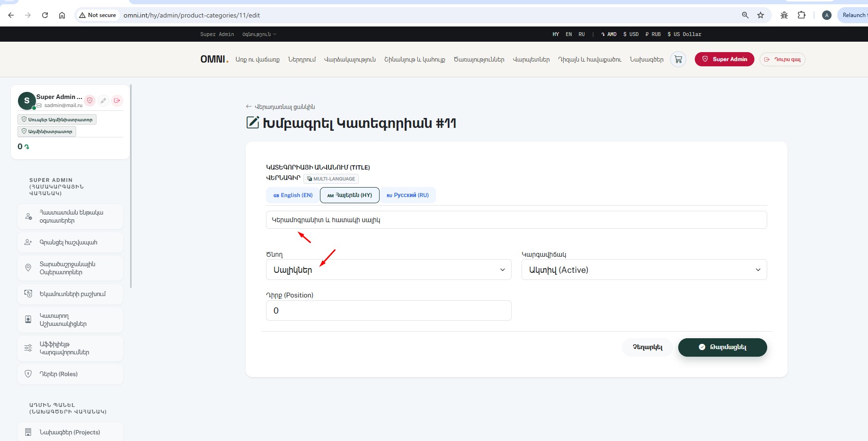Click the Դուրս գալ logout button
This screenshot has height=441, width=868.
click(782, 59)
